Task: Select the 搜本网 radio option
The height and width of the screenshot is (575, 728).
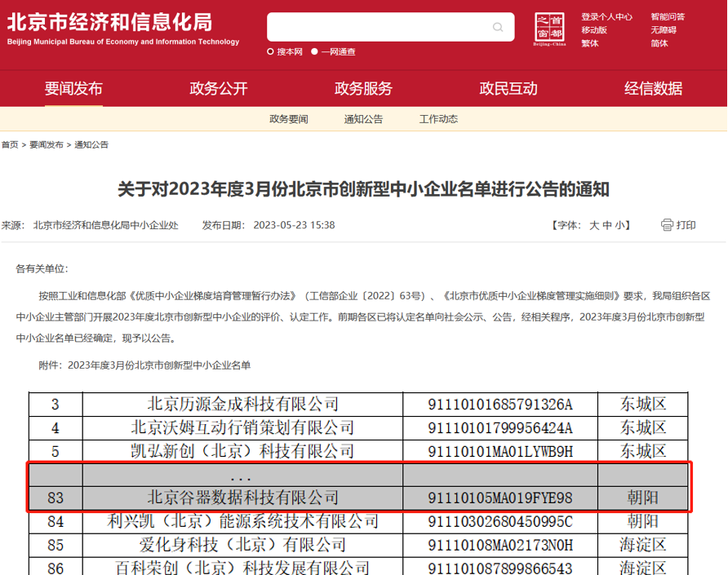Action: pos(271,51)
